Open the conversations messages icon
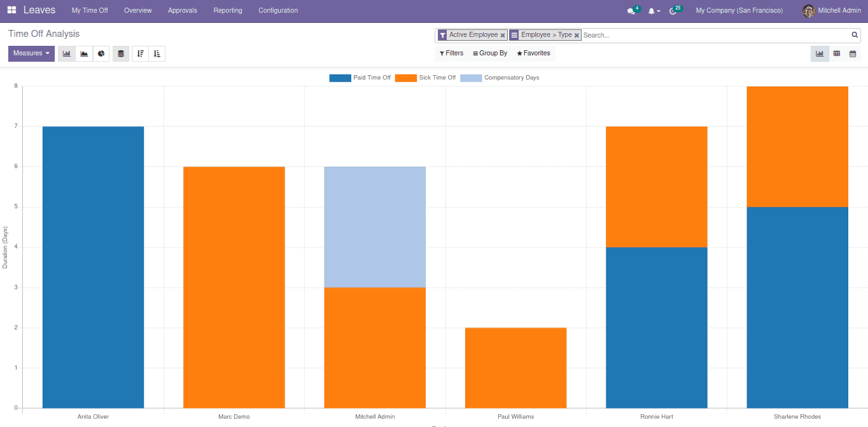The image size is (868, 427). [x=631, y=11]
